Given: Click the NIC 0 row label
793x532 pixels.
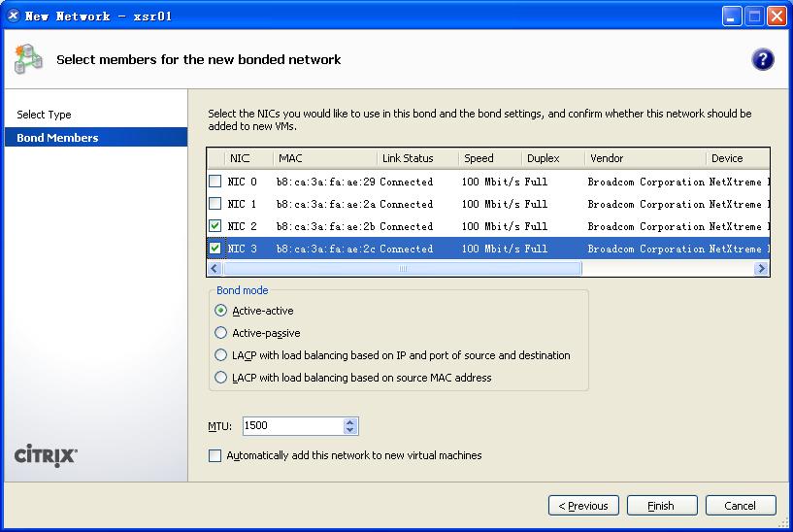Looking at the screenshot, I should point(243,182).
